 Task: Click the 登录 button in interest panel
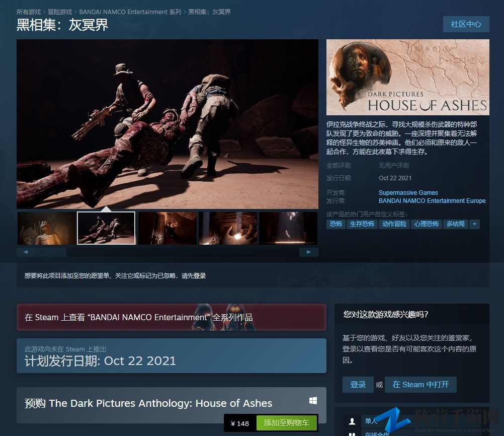[x=358, y=385]
